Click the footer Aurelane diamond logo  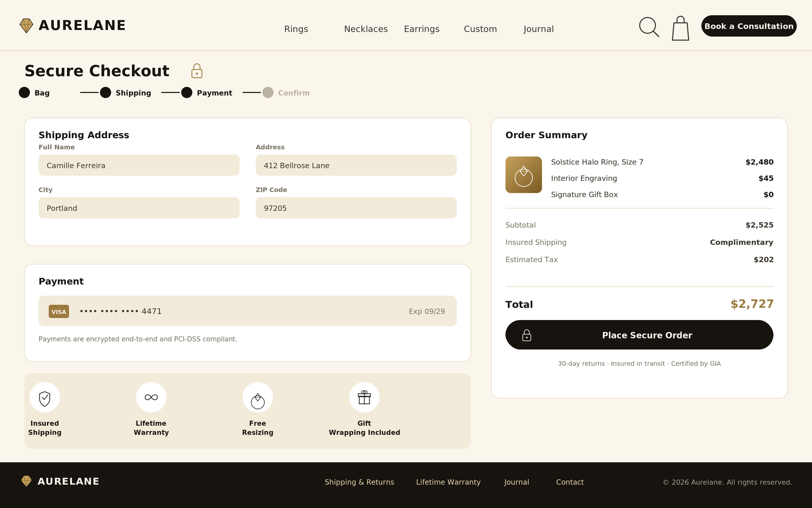[x=26, y=481]
